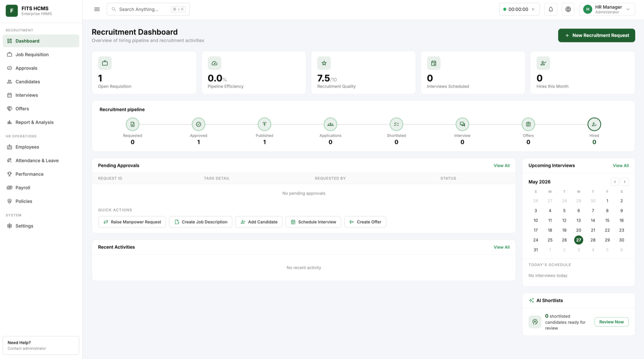The width and height of the screenshot is (644, 359).
Task: Click the Pipeline Efficiency gauge icon
Action: pos(215,63)
